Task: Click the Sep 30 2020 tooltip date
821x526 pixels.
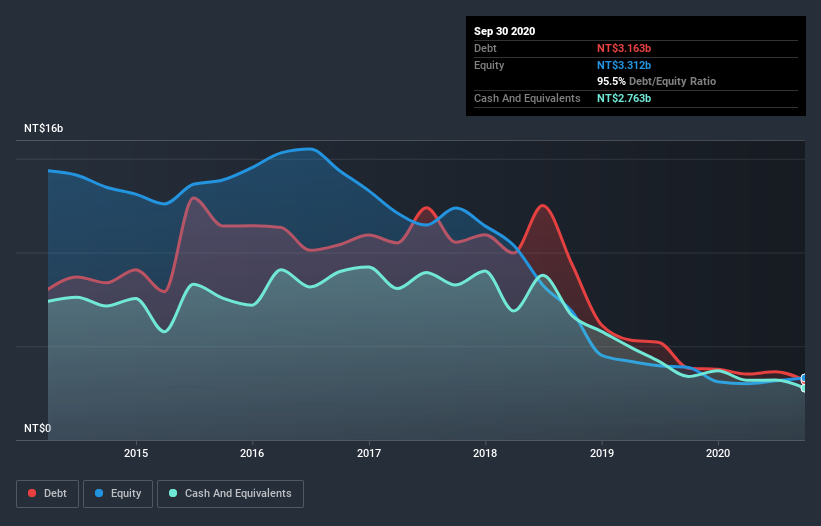Action: pos(505,31)
